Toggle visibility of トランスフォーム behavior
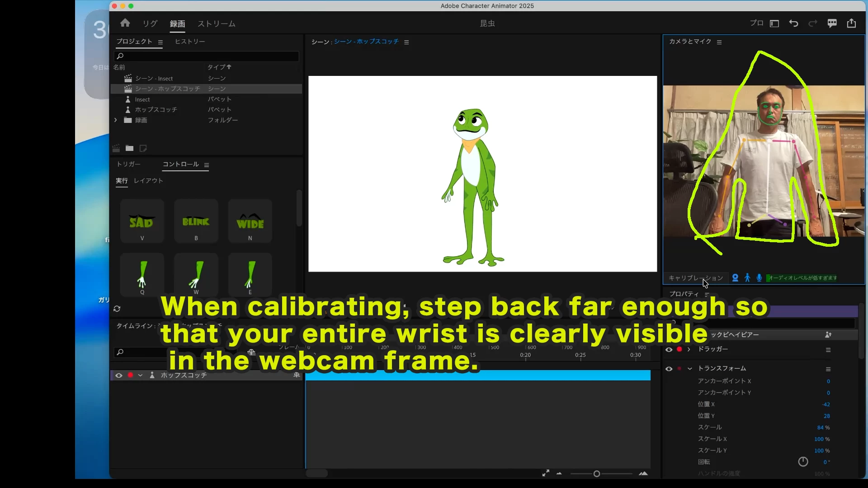 point(669,369)
